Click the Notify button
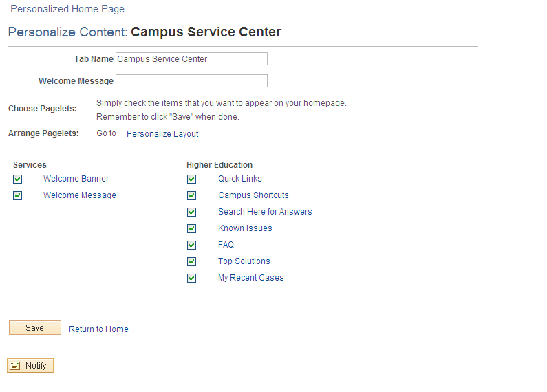Viewport: 547px width, 392px height. [x=30, y=365]
